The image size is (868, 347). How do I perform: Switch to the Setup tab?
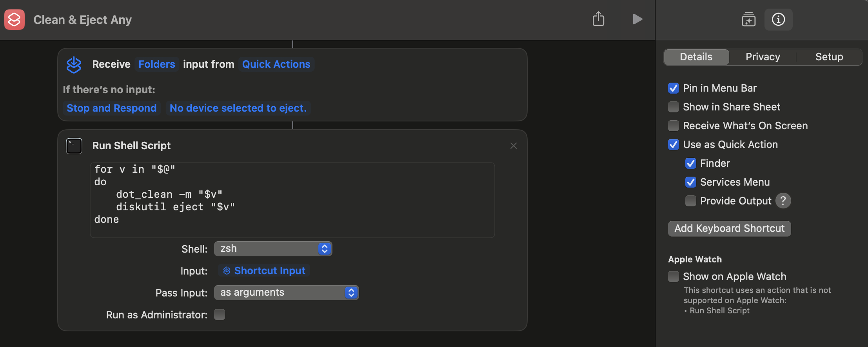[829, 57]
